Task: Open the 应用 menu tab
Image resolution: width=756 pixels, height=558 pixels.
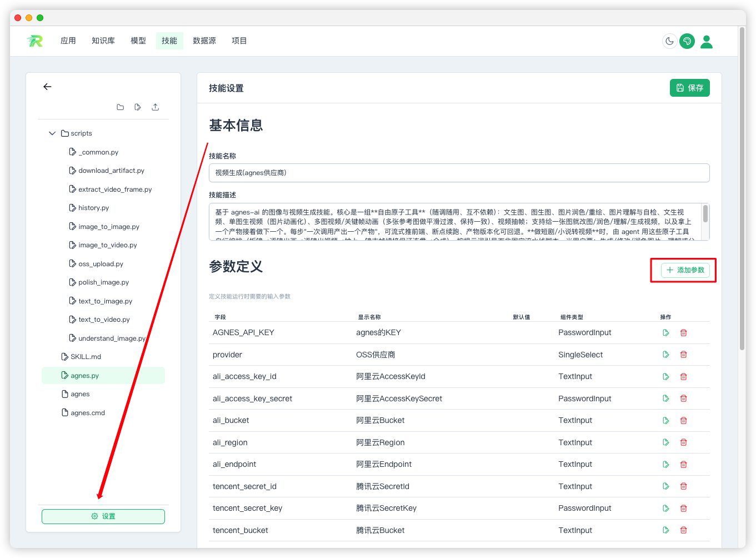Action: pyautogui.click(x=68, y=41)
